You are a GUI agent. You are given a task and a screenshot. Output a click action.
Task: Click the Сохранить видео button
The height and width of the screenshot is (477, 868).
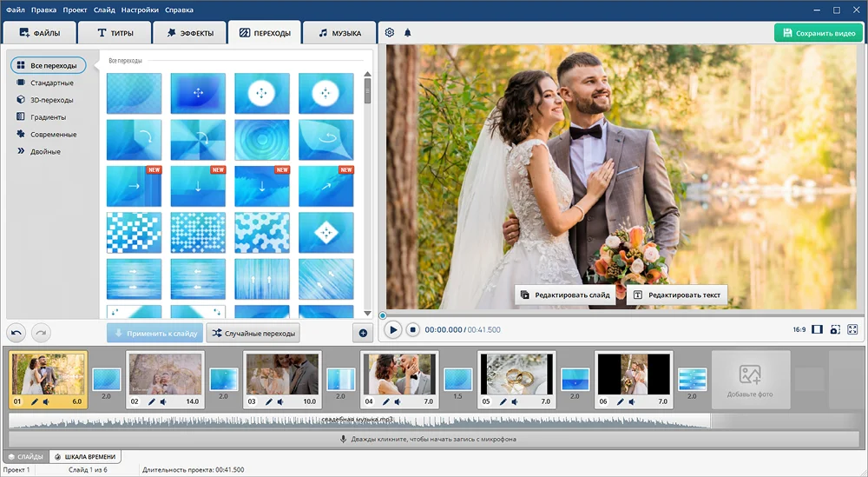point(819,33)
